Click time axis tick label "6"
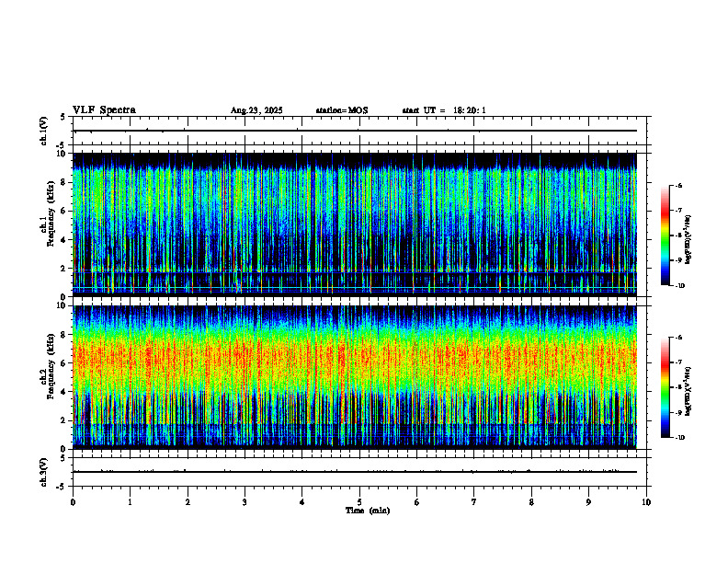 (417, 502)
